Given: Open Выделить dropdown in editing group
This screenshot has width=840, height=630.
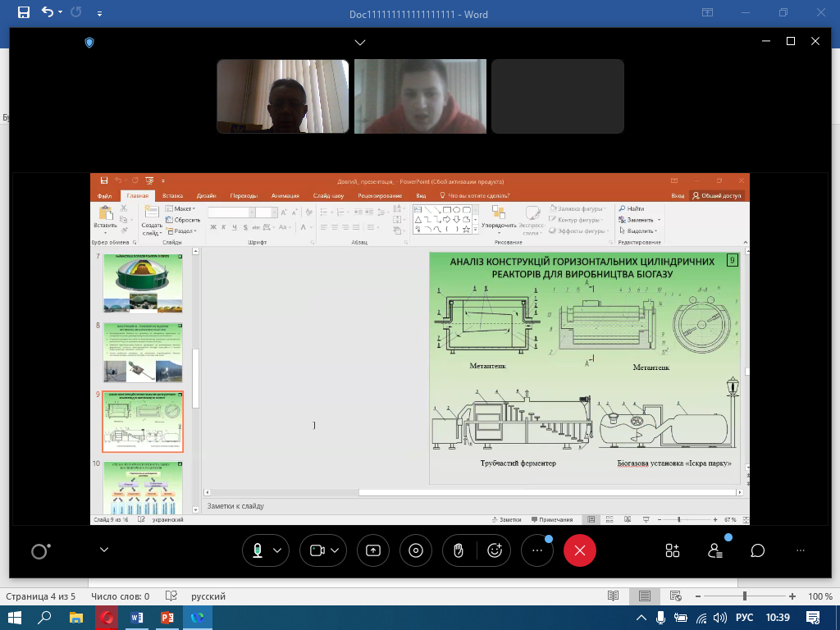Looking at the screenshot, I should [x=638, y=231].
